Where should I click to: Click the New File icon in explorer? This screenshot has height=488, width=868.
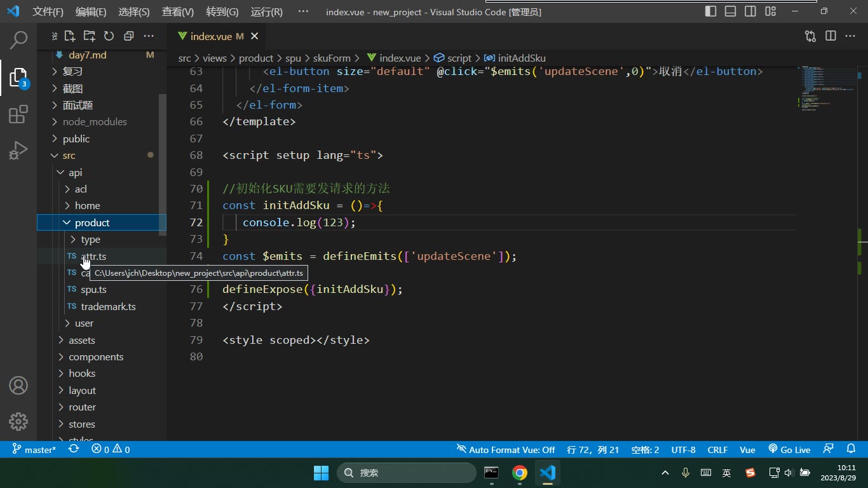(x=70, y=36)
